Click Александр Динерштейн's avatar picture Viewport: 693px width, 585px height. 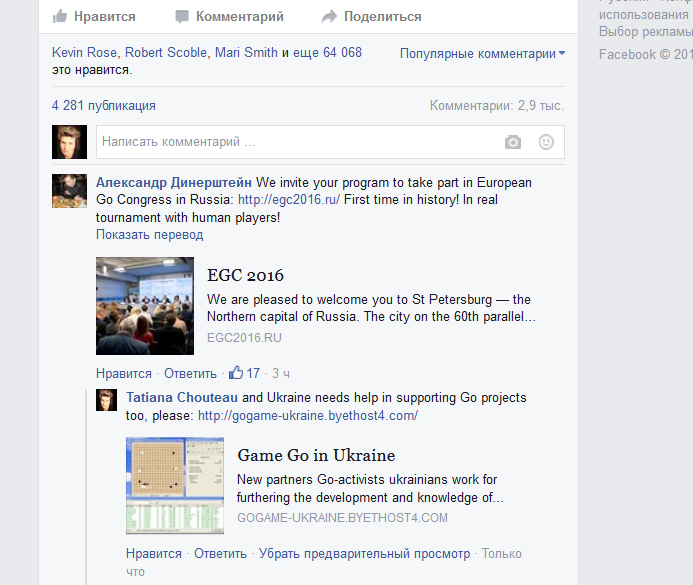point(69,190)
